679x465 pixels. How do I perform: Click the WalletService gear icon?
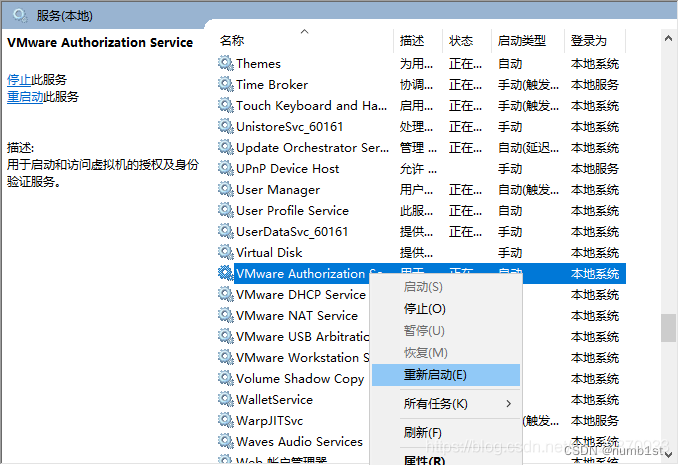click(226, 399)
